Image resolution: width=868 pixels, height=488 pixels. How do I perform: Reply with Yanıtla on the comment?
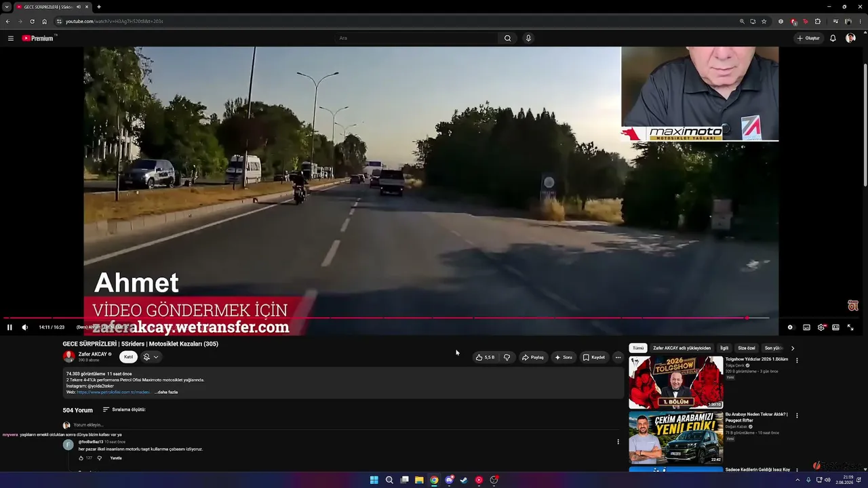point(116,458)
